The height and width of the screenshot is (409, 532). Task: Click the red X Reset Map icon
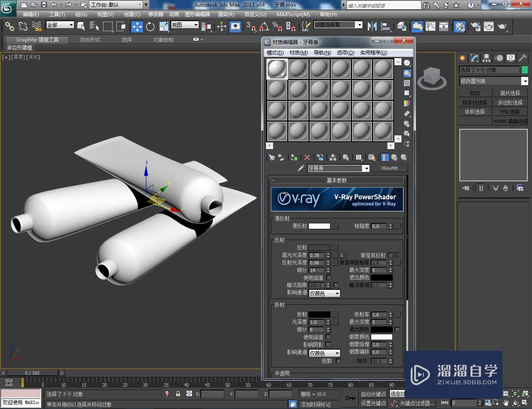tap(307, 157)
